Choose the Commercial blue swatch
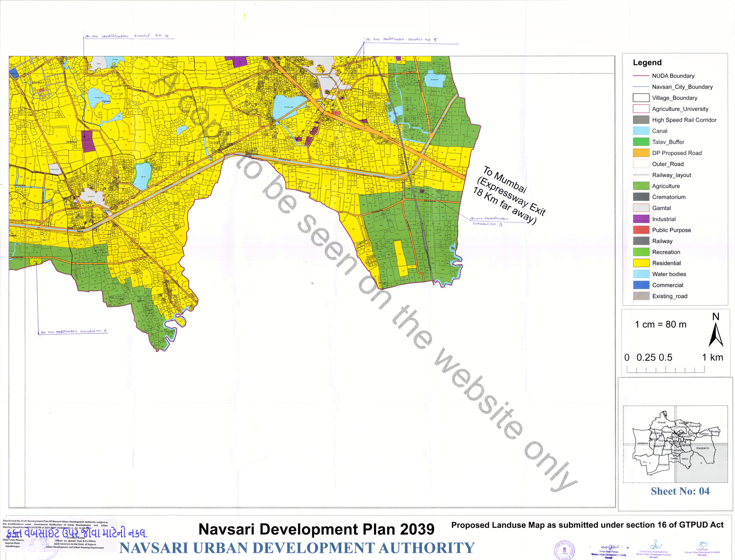The height and width of the screenshot is (560, 735). pos(641,285)
